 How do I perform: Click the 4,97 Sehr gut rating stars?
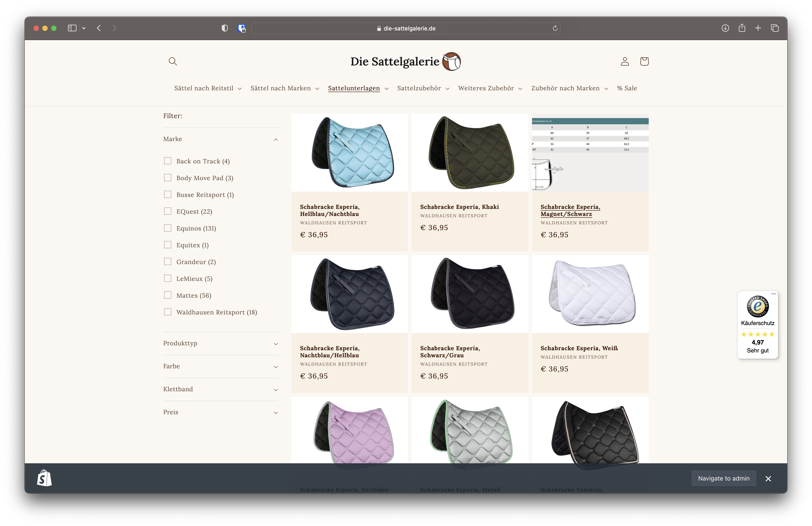(757, 335)
